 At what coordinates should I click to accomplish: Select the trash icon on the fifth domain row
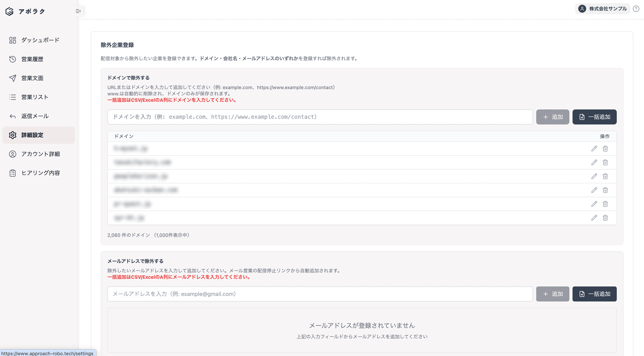pyautogui.click(x=605, y=204)
